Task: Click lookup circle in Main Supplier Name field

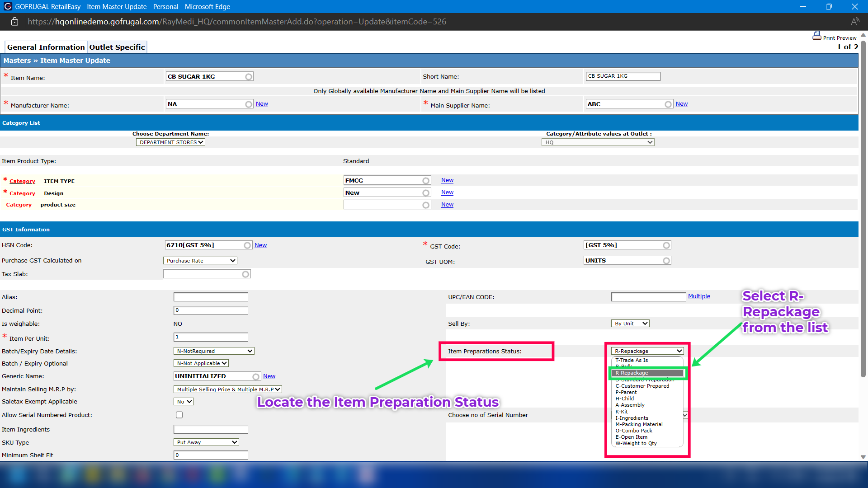Action: pos(668,104)
